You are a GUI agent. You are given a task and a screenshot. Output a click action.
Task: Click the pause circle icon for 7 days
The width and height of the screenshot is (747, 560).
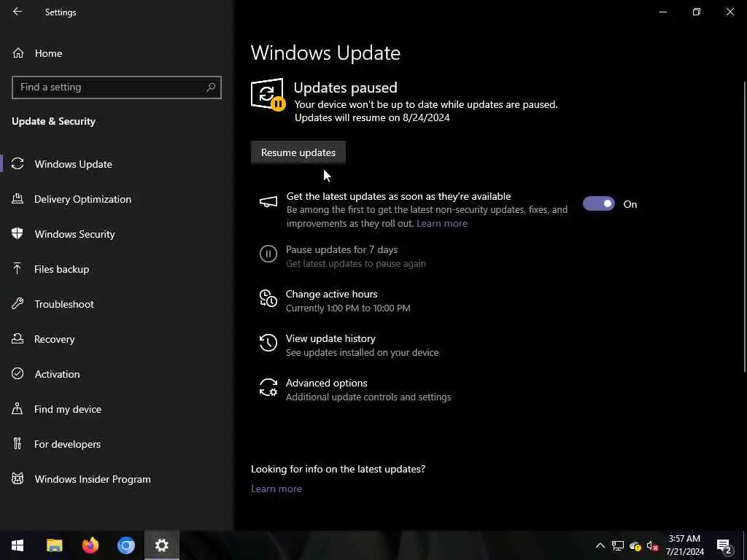268,254
